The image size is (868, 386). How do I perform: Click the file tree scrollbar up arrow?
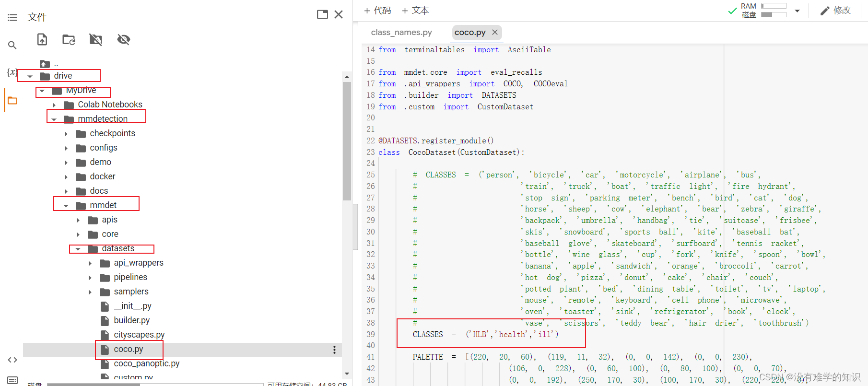click(347, 76)
